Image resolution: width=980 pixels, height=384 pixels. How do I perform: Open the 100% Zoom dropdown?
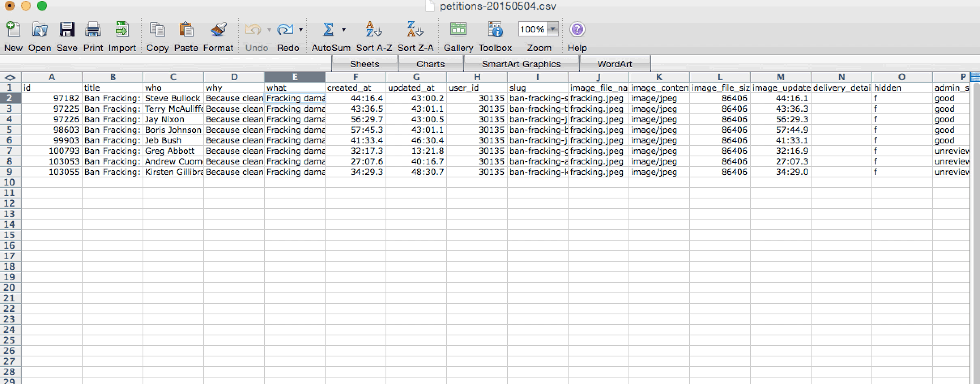click(553, 29)
